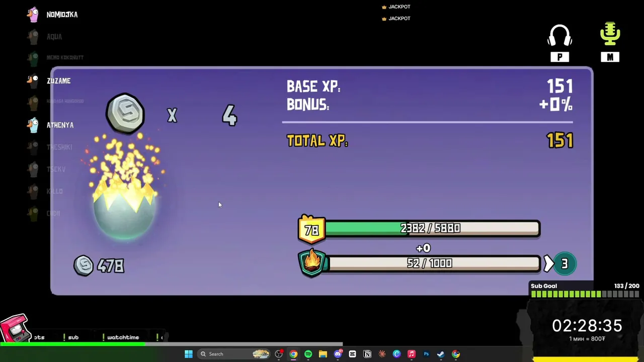The height and width of the screenshot is (362, 644).
Task: Click the silver coin icon beside X 4
Action: pos(125,113)
